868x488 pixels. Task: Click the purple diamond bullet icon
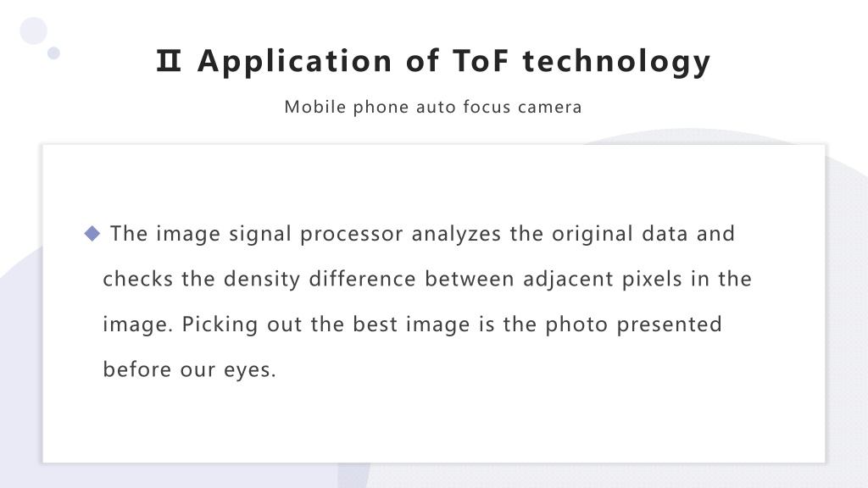[92, 234]
